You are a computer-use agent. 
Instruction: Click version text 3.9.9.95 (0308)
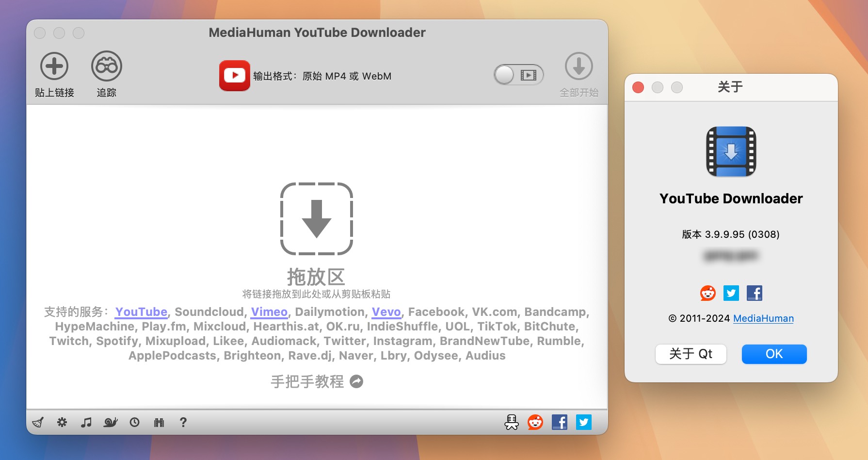coord(731,234)
